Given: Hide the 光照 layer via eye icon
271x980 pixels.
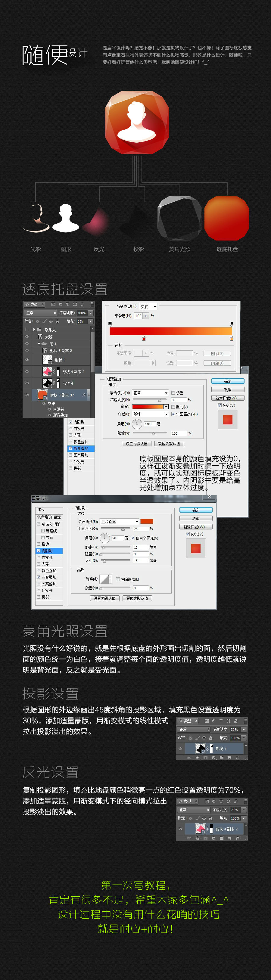Looking at the screenshot, I should pyautogui.click(x=27, y=336).
